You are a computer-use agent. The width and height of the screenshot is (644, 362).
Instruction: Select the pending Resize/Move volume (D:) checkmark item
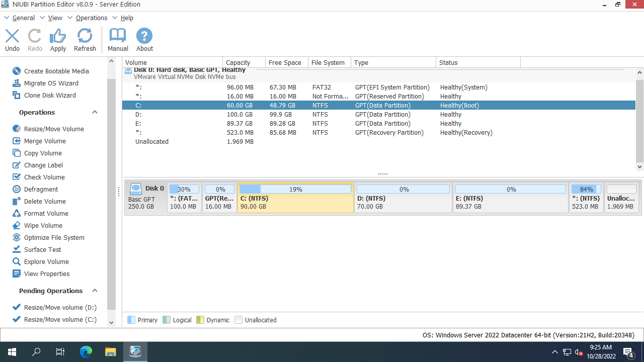[60, 307]
